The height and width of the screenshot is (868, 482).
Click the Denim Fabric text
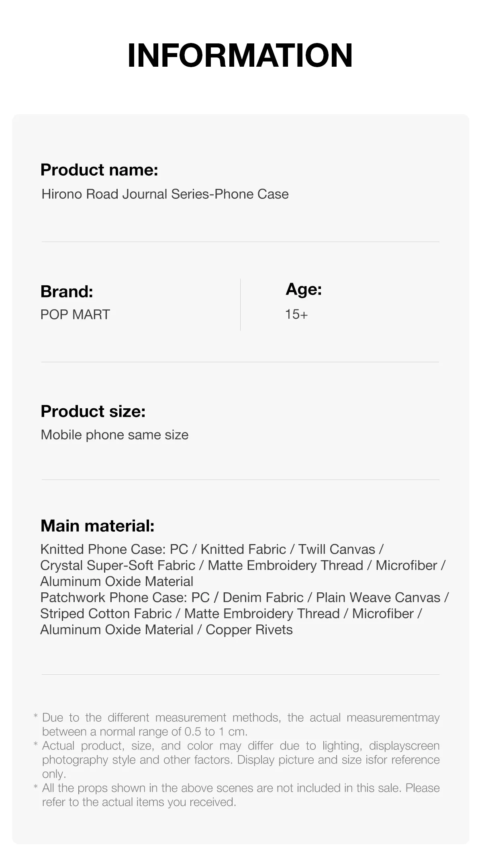(263, 598)
